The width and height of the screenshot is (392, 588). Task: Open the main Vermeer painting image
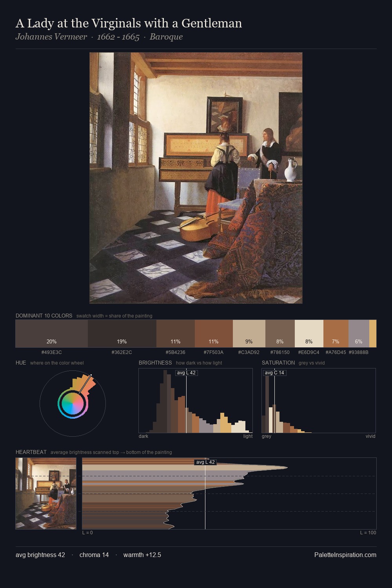tap(196, 178)
